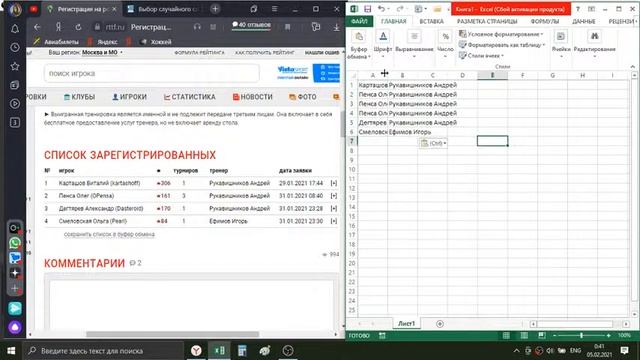Switch Excel to Page Layout view
Image resolution: width=640 pixels, height=360 pixels.
click(x=524, y=336)
